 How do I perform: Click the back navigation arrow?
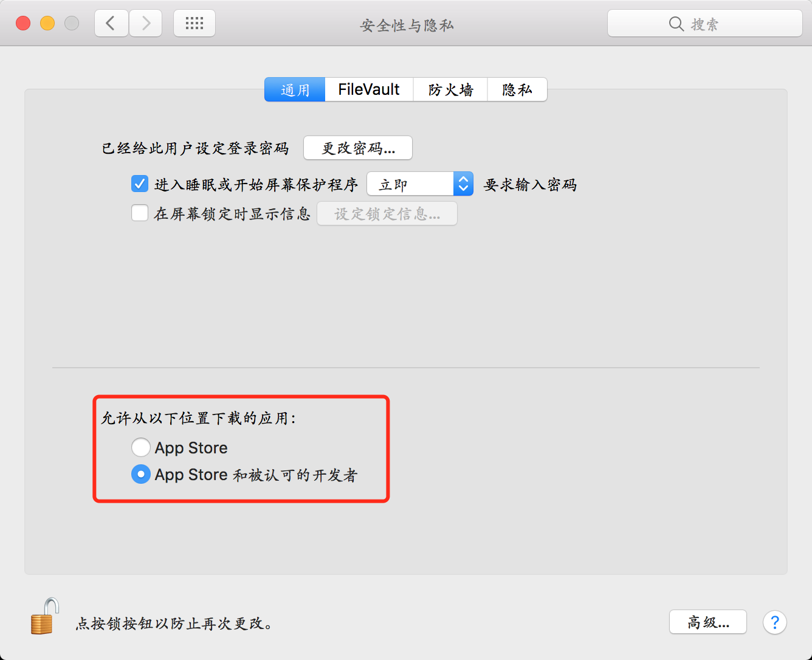pos(111,24)
